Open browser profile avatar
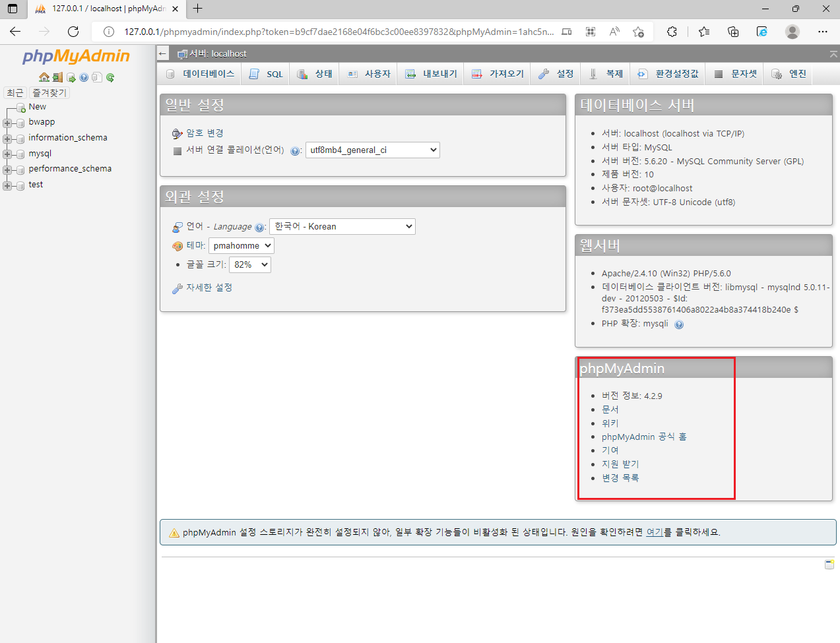The image size is (840, 643). pyautogui.click(x=792, y=32)
